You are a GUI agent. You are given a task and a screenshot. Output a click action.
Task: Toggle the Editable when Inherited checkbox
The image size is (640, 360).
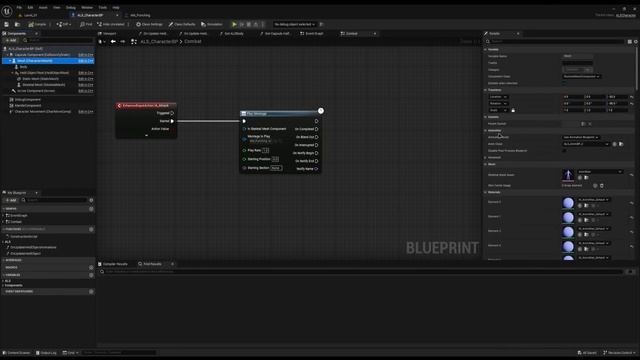point(564,83)
